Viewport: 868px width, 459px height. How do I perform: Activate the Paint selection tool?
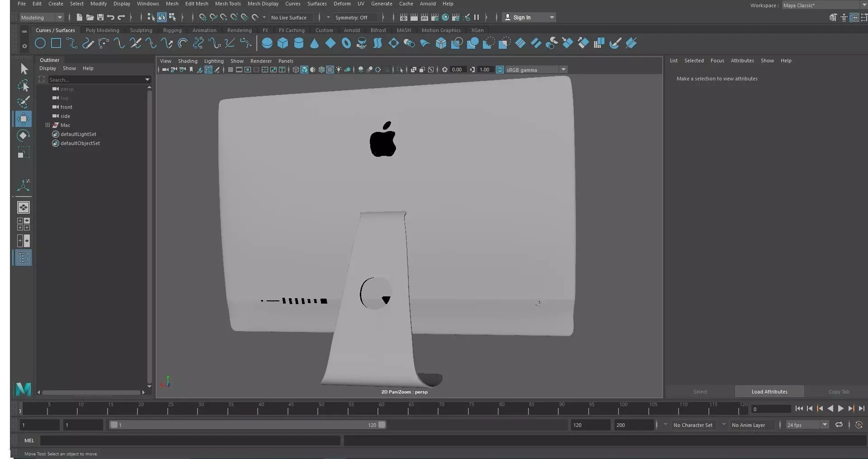[24, 102]
